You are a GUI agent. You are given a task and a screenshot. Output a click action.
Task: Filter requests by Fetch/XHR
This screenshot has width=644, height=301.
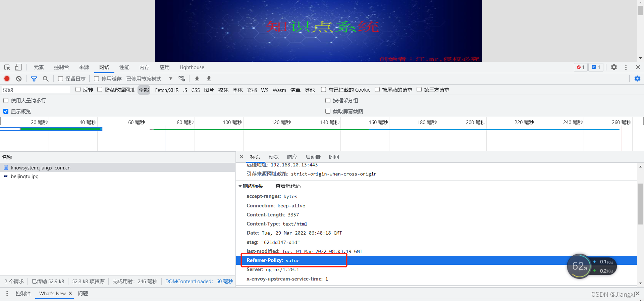pos(167,90)
